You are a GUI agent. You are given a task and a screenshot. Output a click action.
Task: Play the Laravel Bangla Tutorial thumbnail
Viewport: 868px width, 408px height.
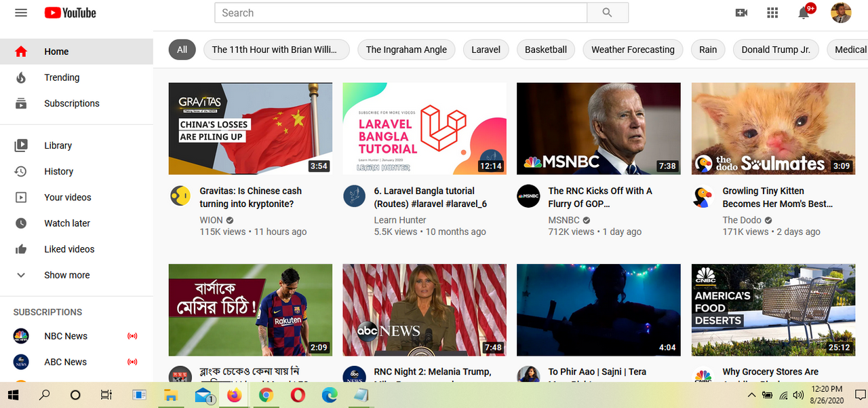point(425,129)
